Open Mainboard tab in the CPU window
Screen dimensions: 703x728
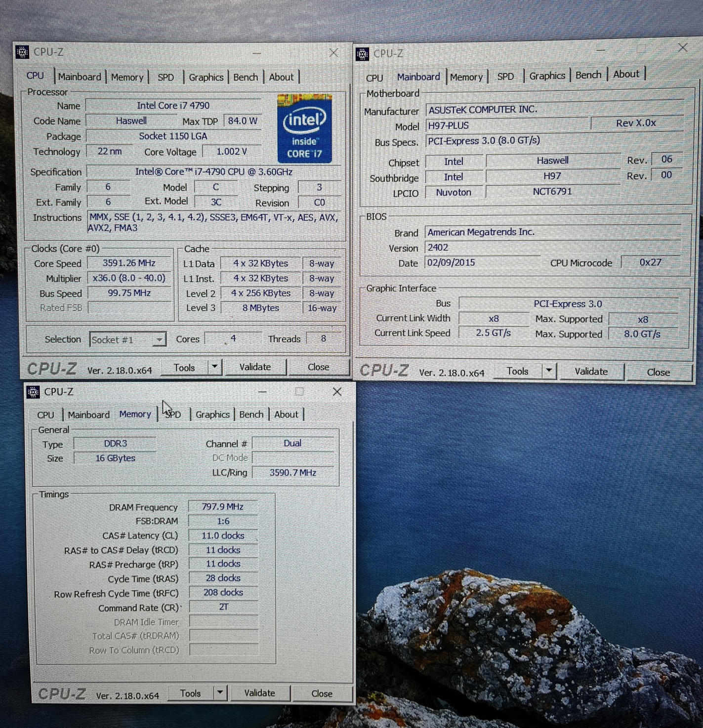click(x=79, y=77)
